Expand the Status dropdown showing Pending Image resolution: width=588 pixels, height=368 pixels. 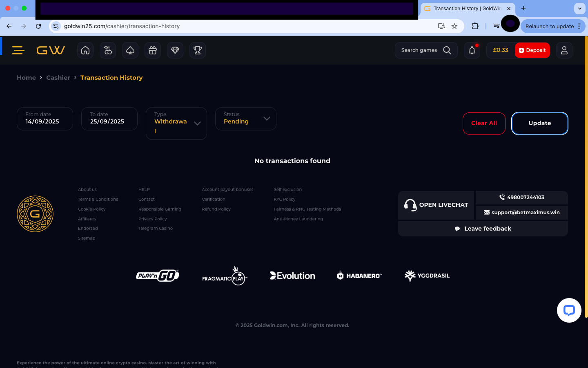(x=246, y=119)
